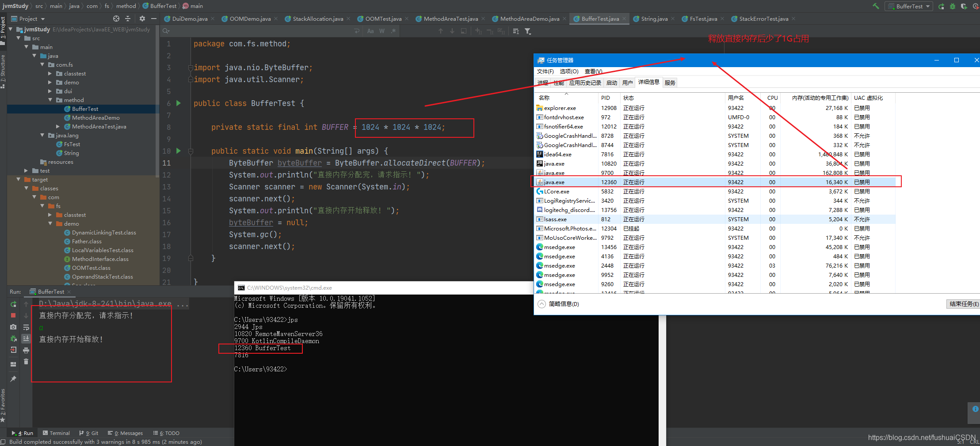Toggle soft-wrap in Run console
The height and width of the screenshot is (446, 980).
click(26, 327)
